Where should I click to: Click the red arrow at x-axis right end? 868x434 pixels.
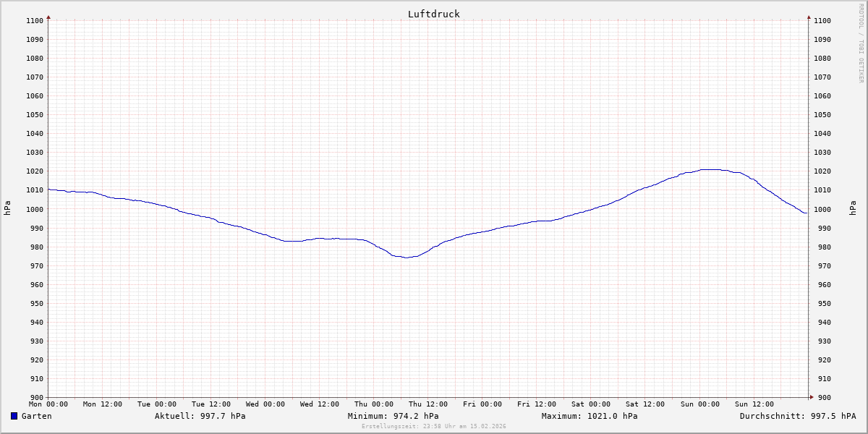click(811, 397)
